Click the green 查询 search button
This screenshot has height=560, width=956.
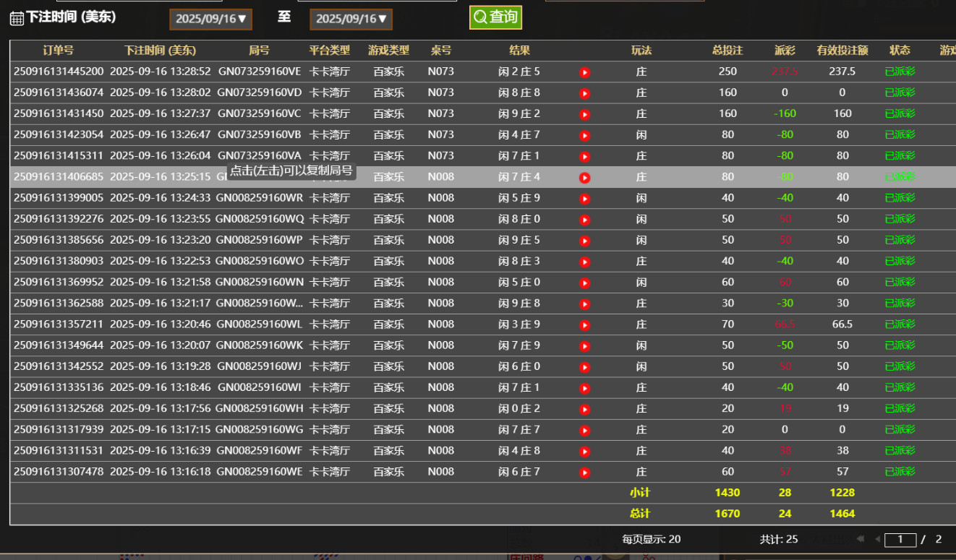[x=495, y=17]
